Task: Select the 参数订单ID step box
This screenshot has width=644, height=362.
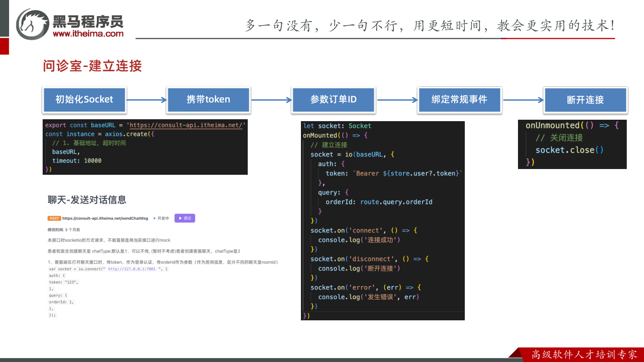Action: tap(333, 100)
